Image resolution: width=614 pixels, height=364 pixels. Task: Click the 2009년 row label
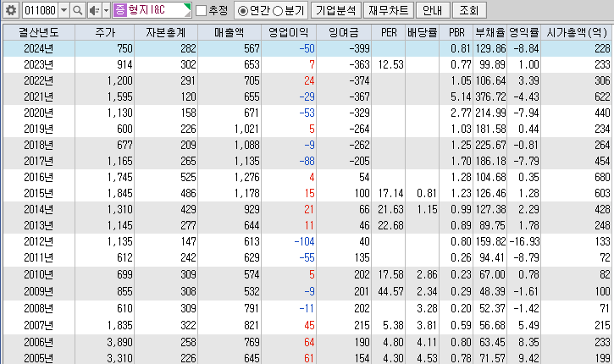tap(38, 291)
